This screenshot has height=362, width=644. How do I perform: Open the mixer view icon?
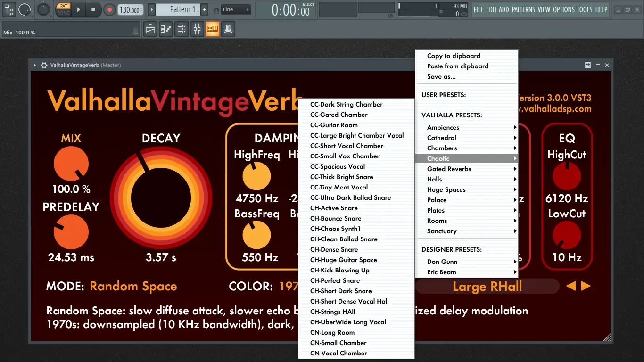coord(197,29)
